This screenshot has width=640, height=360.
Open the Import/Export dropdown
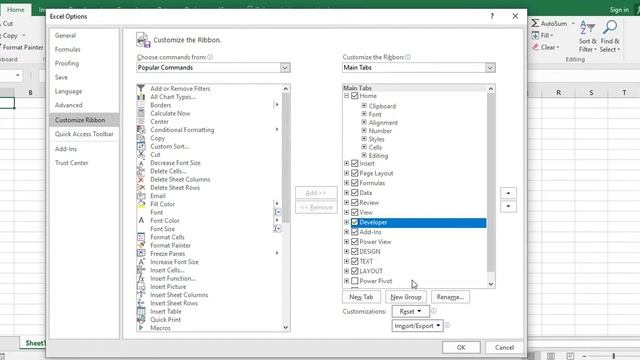(417, 326)
